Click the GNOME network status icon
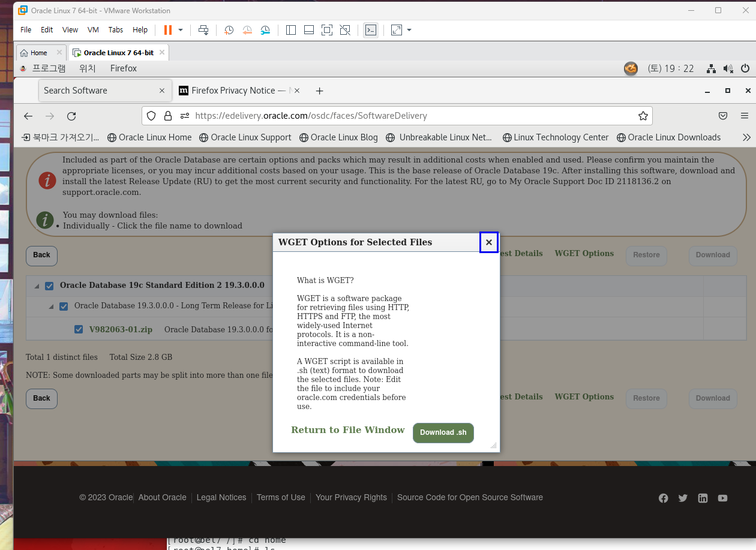Screen dimensions: 756x550 point(711,68)
